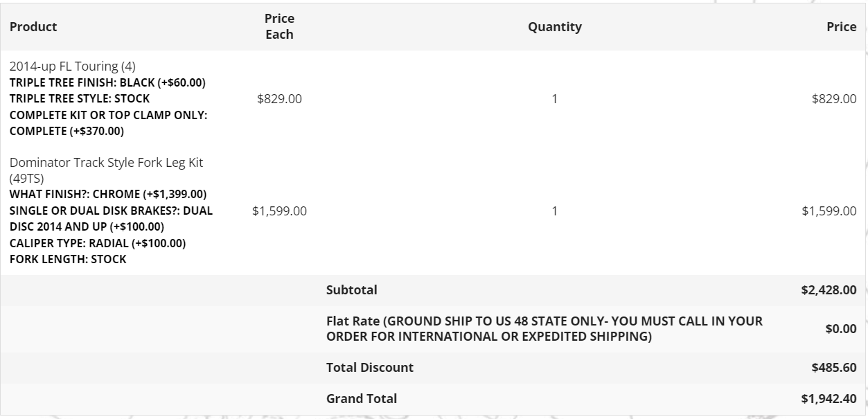Select the $829.00 unit price of FL Touring
The width and height of the screenshot is (868, 419).
(279, 99)
